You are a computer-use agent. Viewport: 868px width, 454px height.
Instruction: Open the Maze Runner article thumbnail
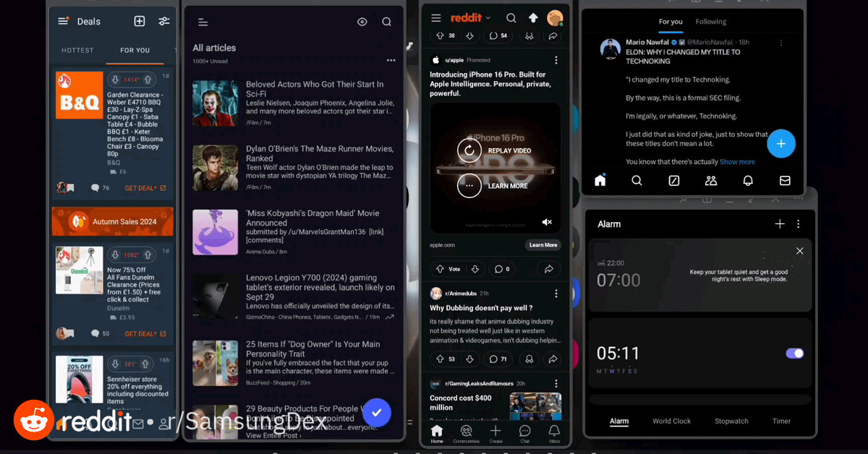point(215,168)
